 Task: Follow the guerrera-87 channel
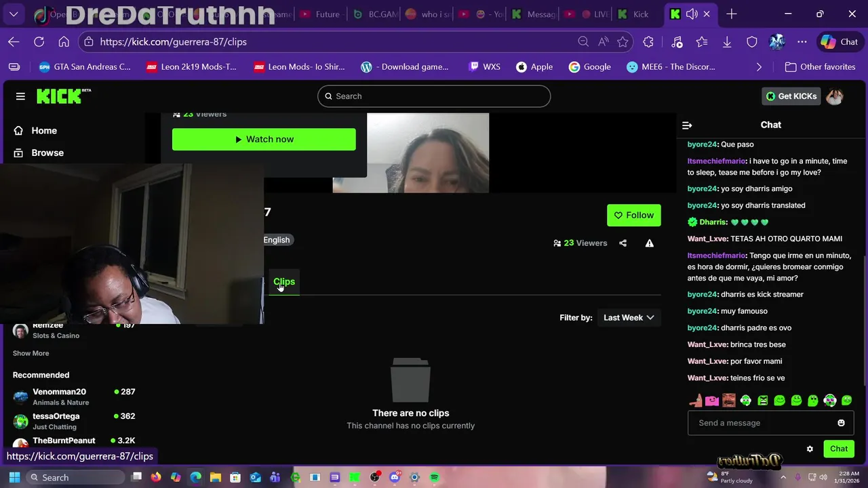tap(634, 216)
